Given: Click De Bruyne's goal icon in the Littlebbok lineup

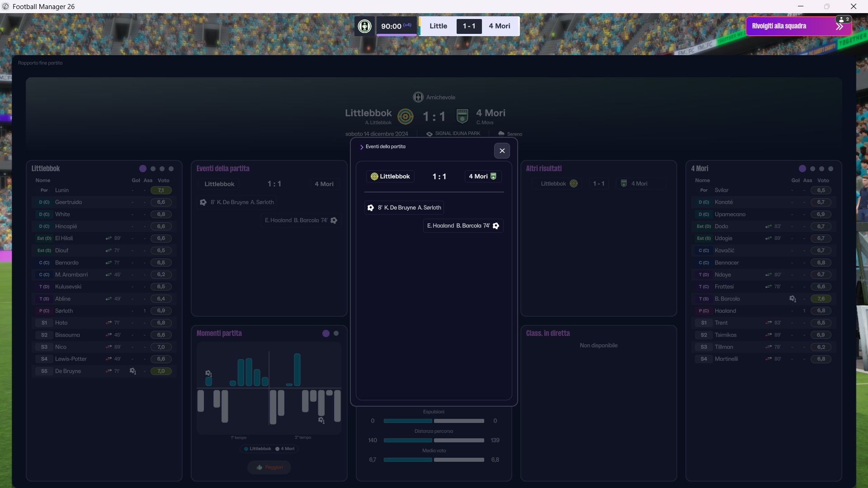Looking at the screenshot, I should click(133, 371).
